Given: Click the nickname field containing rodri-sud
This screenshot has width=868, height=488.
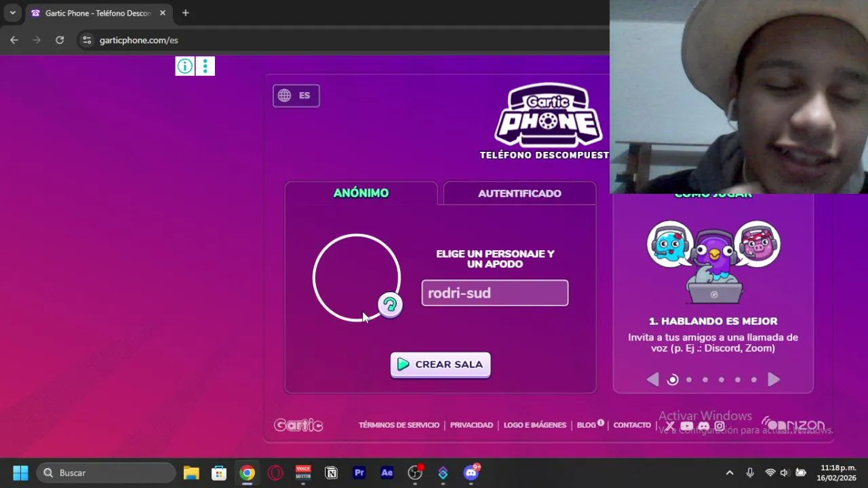Looking at the screenshot, I should coord(495,293).
